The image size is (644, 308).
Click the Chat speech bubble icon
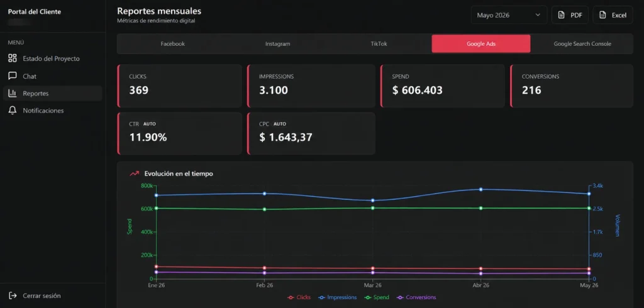click(x=13, y=76)
